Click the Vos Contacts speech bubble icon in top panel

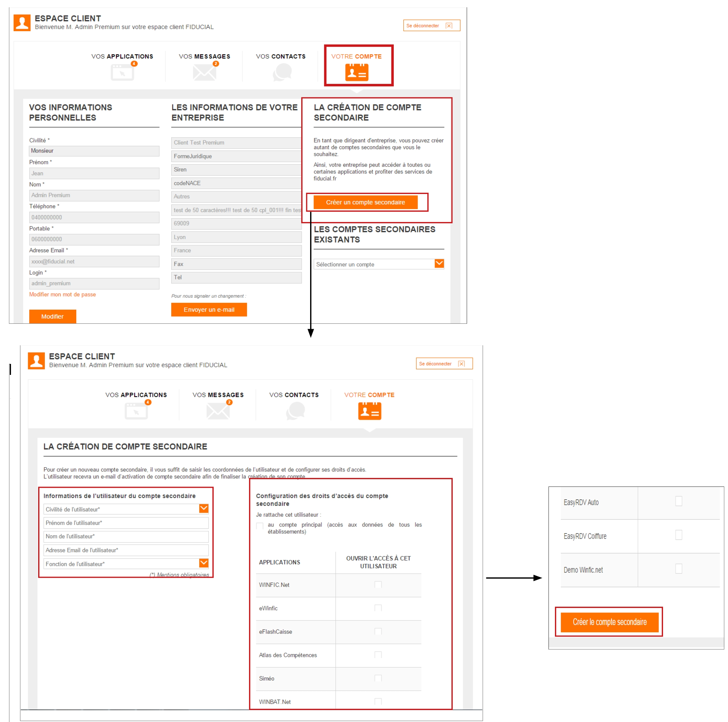(x=282, y=72)
